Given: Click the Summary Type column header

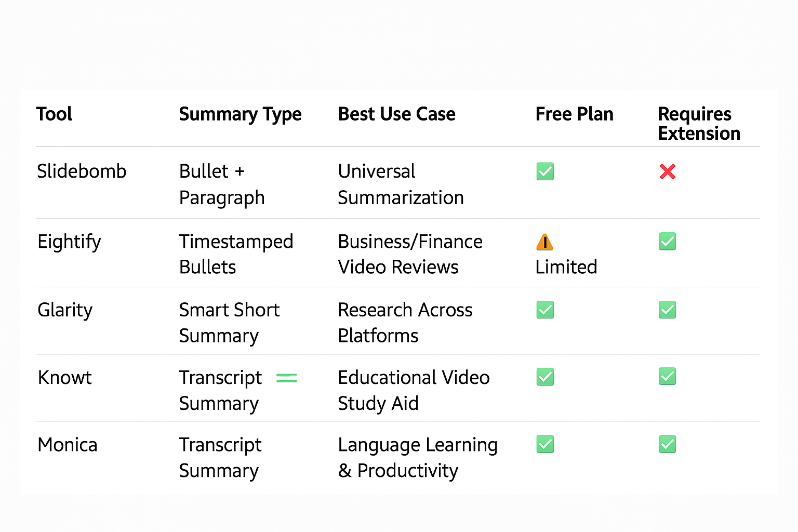Looking at the screenshot, I should [240, 114].
